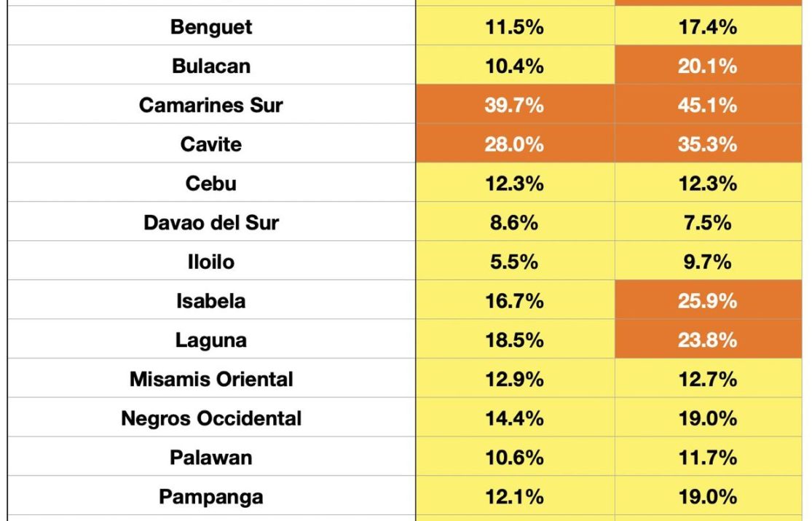This screenshot has height=521, width=812.
Task: Select the Pampanga name cell
Action: (211, 497)
